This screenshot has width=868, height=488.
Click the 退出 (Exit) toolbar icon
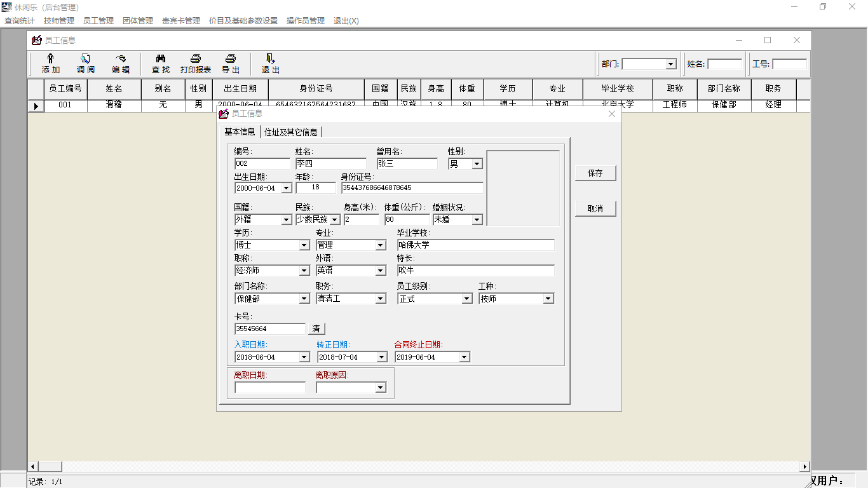(271, 58)
